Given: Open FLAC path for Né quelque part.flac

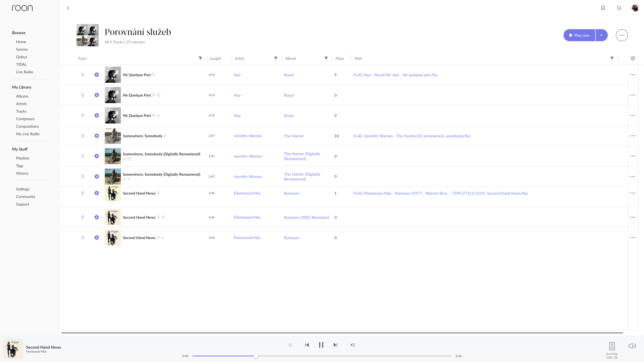Looking at the screenshot, I should 395,75.
